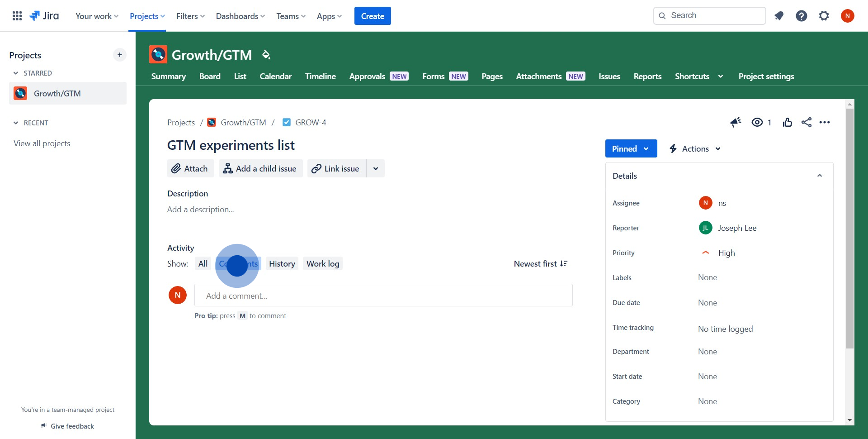This screenshot has height=439, width=868.
Task: Vote with the thumbs up icon
Action: pos(788,122)
